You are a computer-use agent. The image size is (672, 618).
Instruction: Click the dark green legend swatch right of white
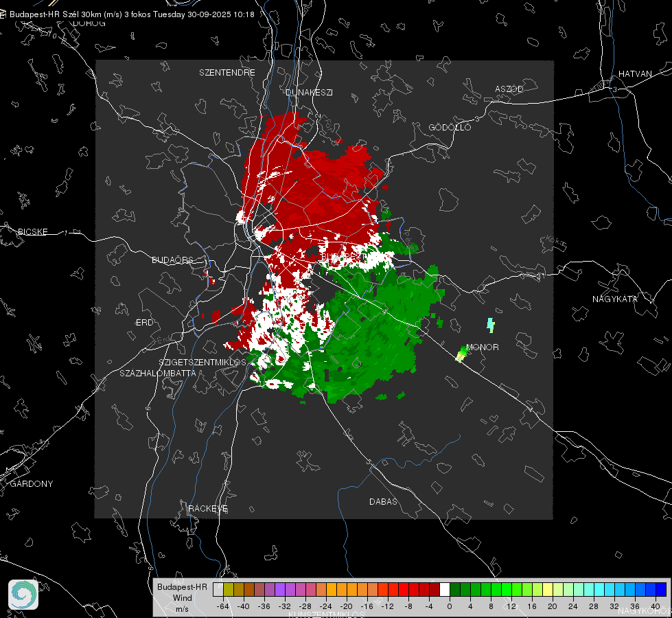click(x=455, y=589)
